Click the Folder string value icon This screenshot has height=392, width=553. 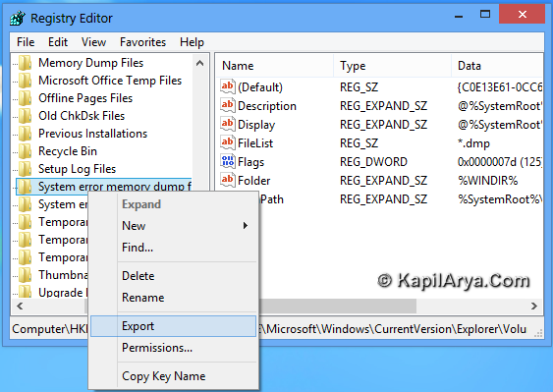228,180
